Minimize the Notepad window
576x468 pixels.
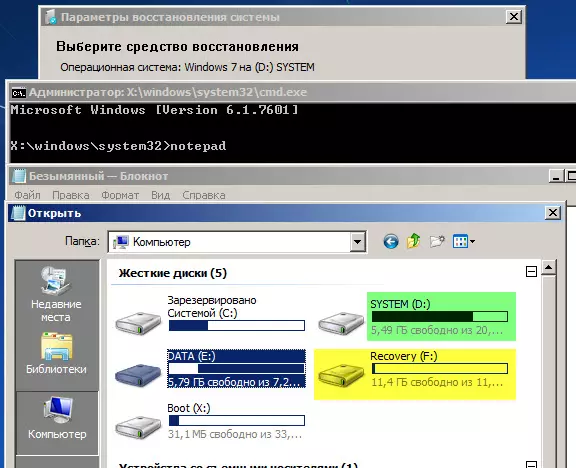click(x=556, y=176)
